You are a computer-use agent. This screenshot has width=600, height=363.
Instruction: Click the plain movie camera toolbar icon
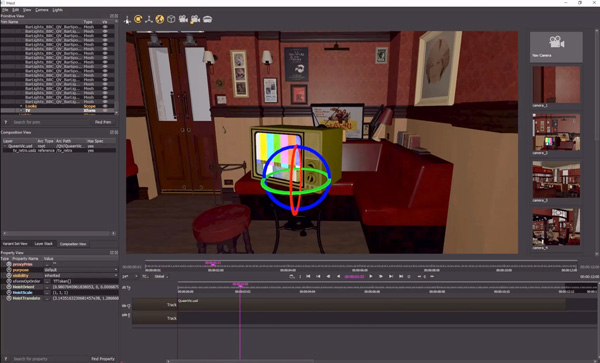coord(183,19)
